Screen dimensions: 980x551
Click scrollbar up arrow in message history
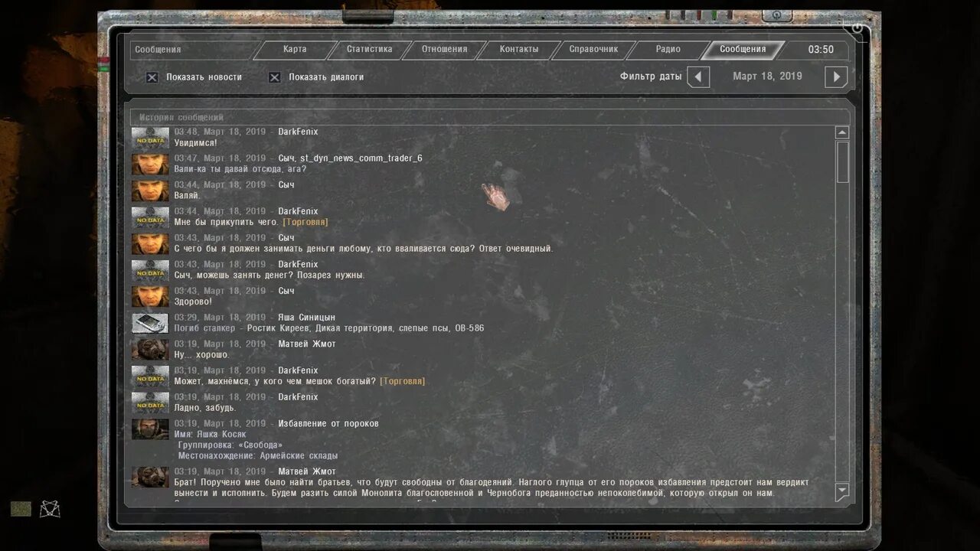[842, 132]
